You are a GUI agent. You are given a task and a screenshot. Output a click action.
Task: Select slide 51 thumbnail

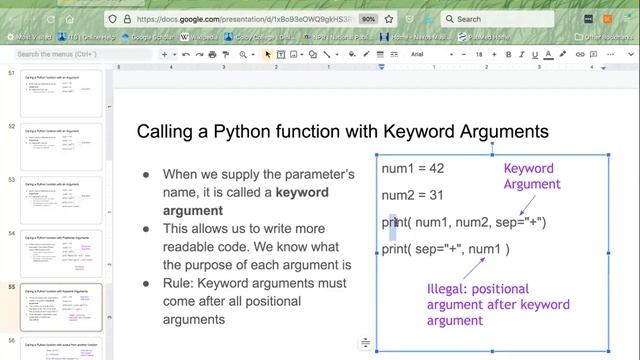(x=61, y=93)
